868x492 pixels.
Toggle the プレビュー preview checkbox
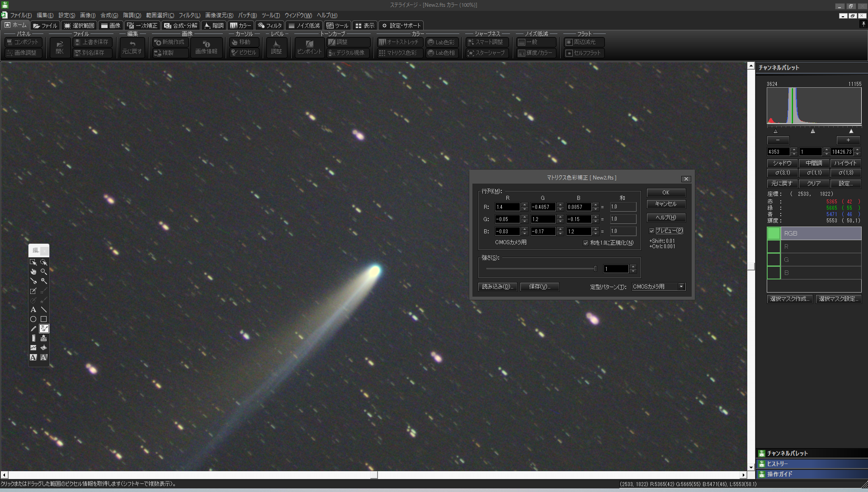coord(652,231)
